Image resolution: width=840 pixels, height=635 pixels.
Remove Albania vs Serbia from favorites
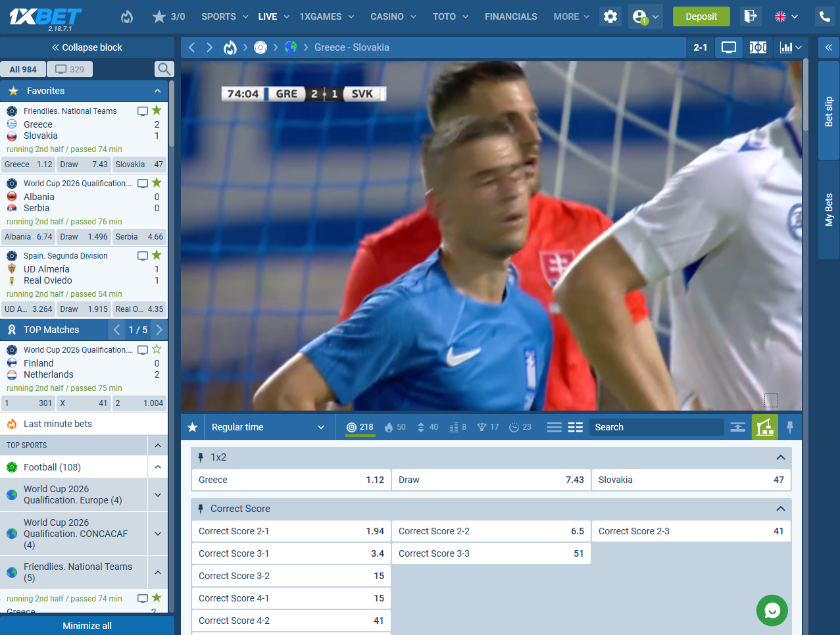tap(157, 183)
